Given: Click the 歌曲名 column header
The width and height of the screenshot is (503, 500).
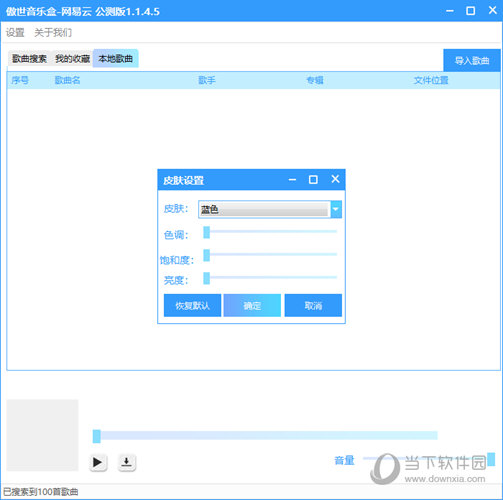Looking at the screenshot, I should coord(67,80).
